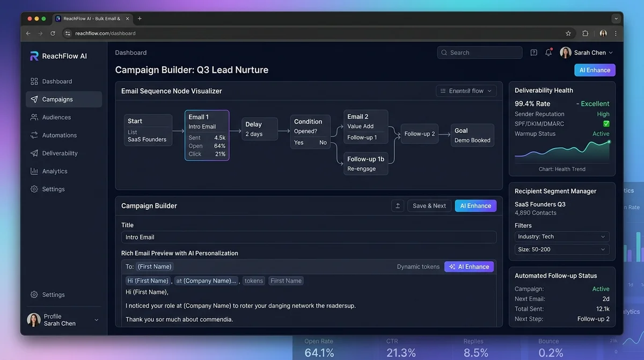Click the Open Rate 64.1% stat in background
Viewport: 644px width, 360px height.
click(319, 348)
